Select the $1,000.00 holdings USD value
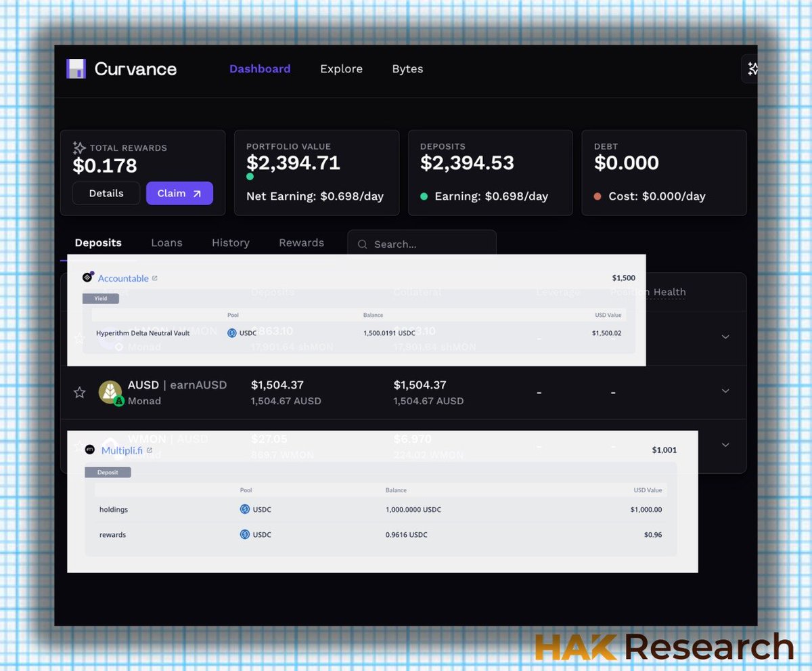812x671 pixels. coord(646,509)
